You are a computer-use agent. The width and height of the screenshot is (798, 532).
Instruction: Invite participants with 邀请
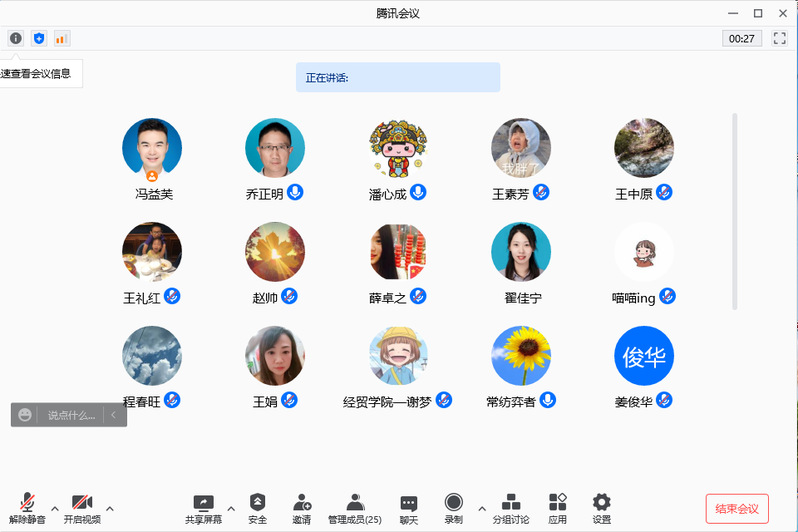tap(302, 508)
